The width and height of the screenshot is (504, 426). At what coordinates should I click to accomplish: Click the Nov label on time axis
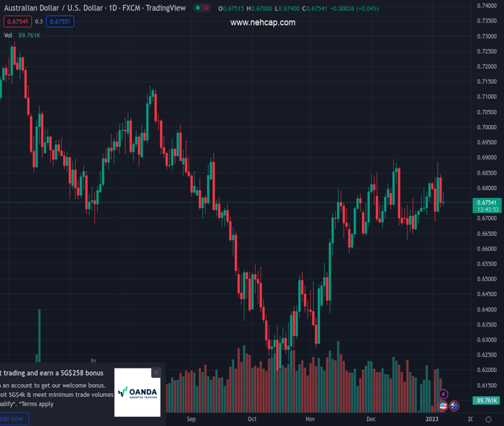tap(310, 420)
